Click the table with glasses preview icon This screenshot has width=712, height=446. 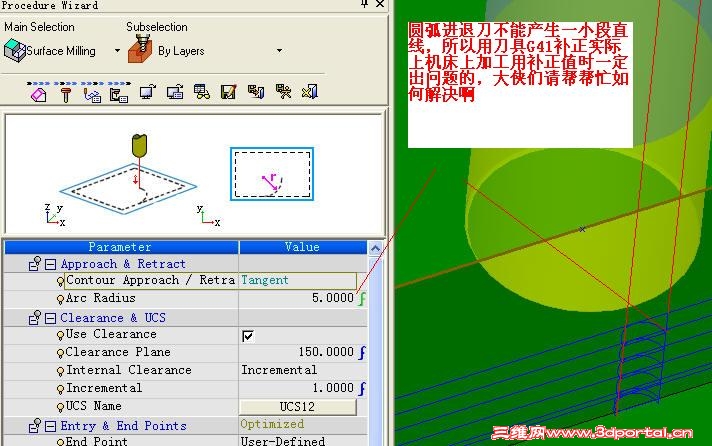(x=202, y=92)
